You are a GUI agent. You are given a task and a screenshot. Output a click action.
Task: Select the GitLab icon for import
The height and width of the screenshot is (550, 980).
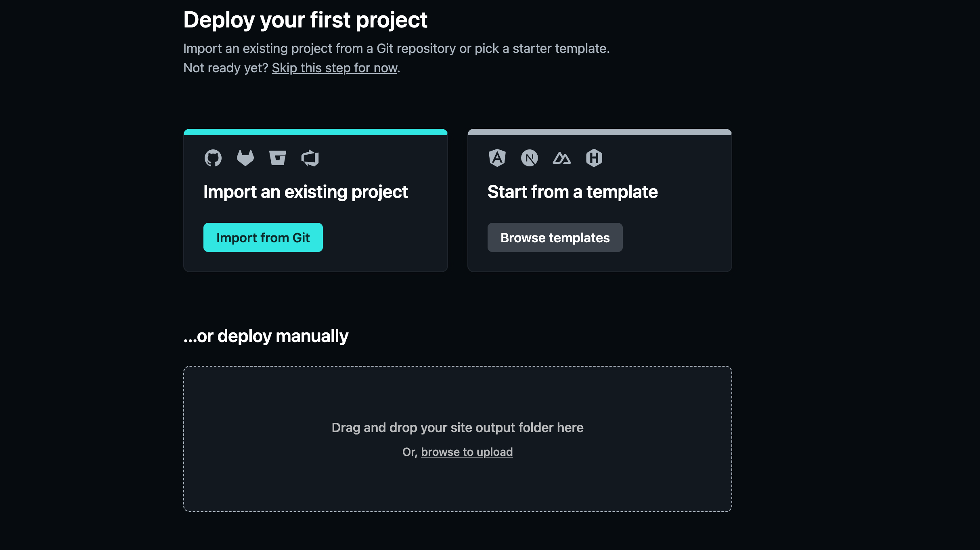coord(245,157)
